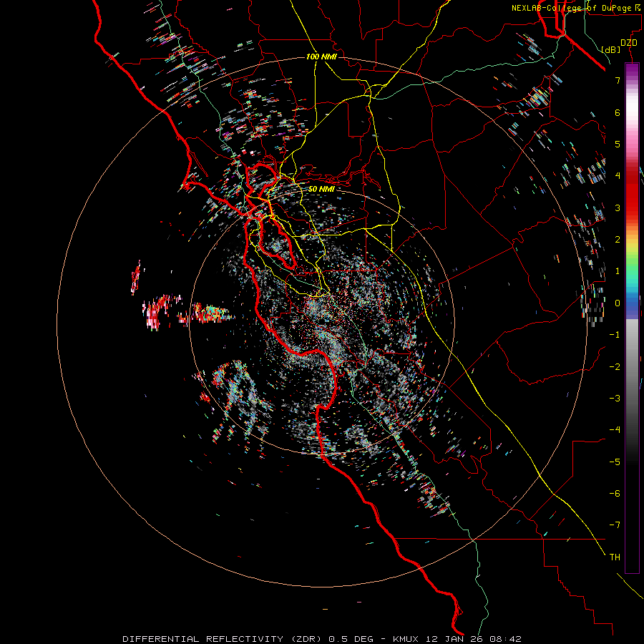Click the "-4" value on the dB scale
Screen dimensions: 644x644
(615, 430)
